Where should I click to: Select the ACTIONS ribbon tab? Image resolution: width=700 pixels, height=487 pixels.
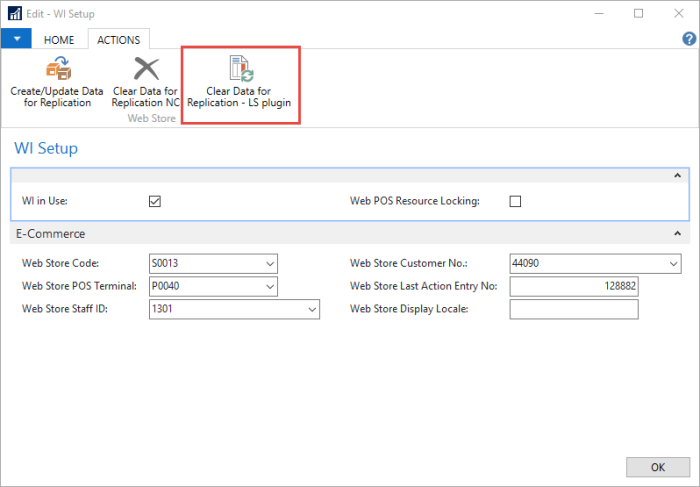coord(118,39)
